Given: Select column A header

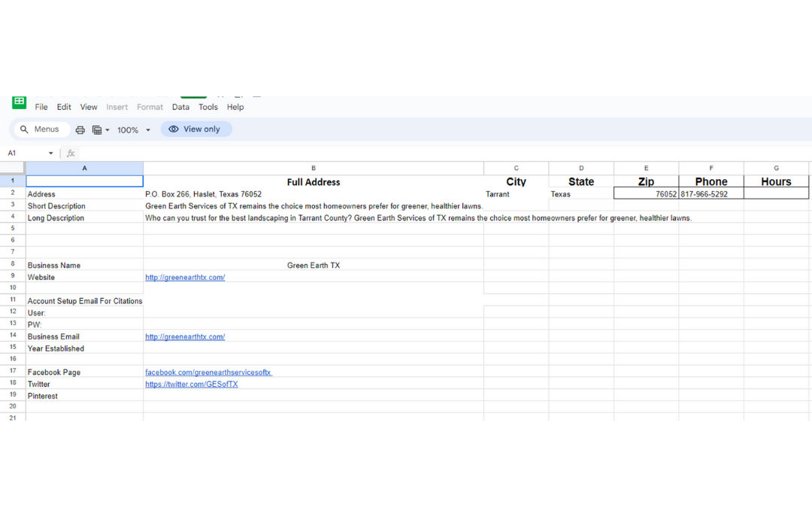Looking at the screenshot, I should [x=84, y=168].
